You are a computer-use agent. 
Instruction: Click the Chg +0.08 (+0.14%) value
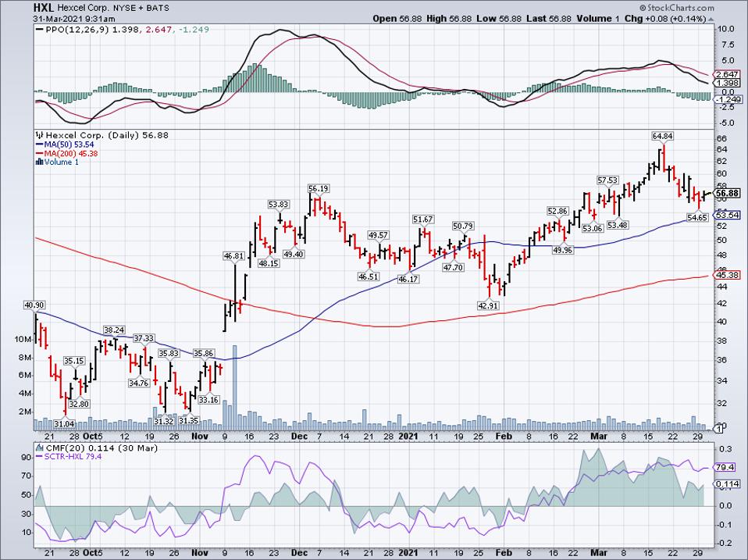(665, 19)
